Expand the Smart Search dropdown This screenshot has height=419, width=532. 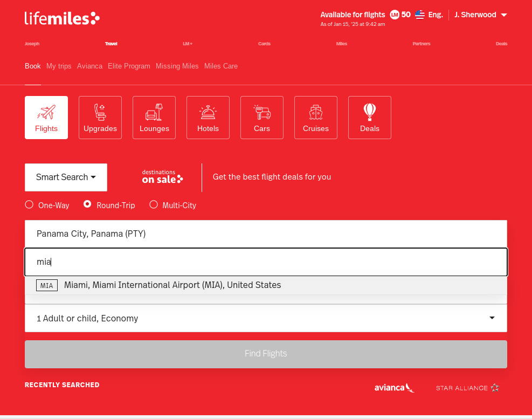tap(66, 177)
